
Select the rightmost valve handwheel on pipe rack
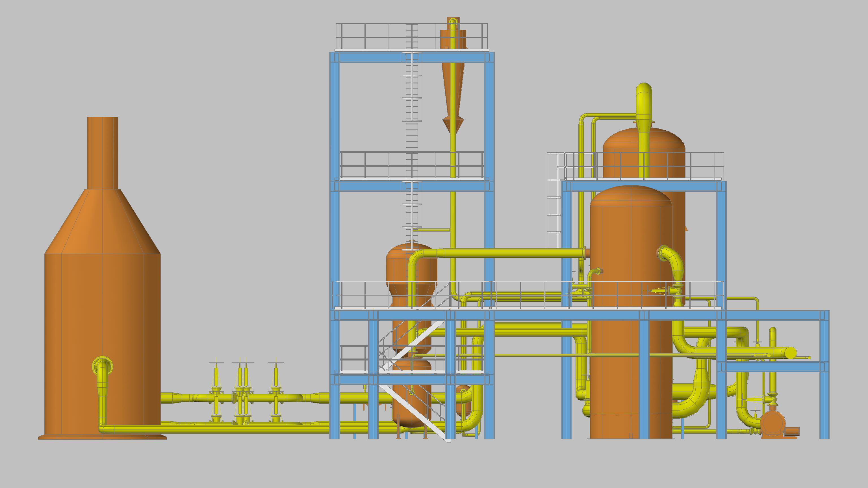276,363
